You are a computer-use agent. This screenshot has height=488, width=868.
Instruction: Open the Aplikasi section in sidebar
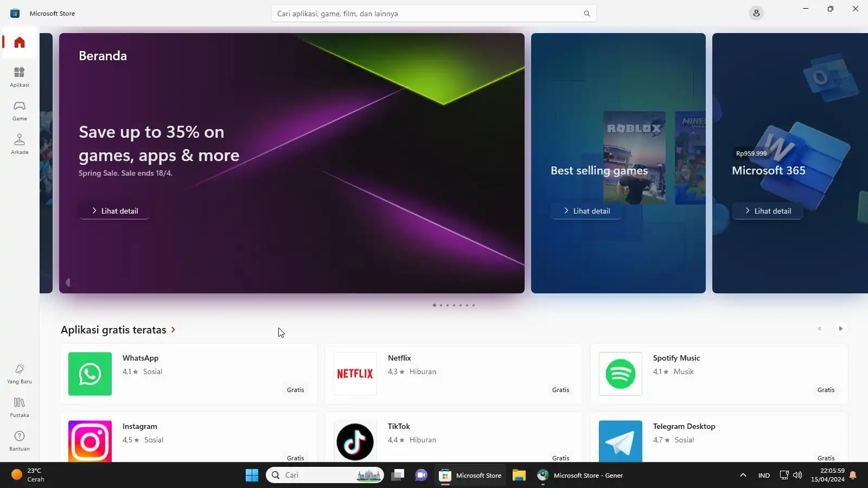(x=20, y=76)
